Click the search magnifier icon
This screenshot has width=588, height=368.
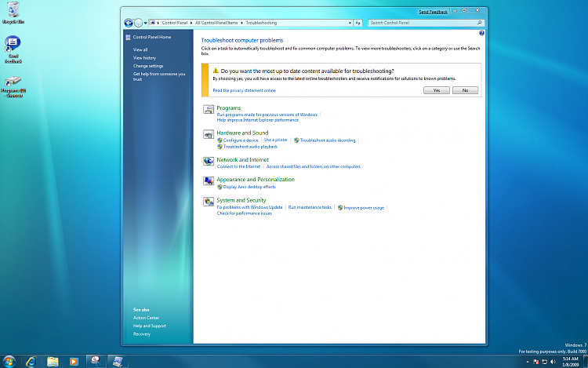(480, 23)
